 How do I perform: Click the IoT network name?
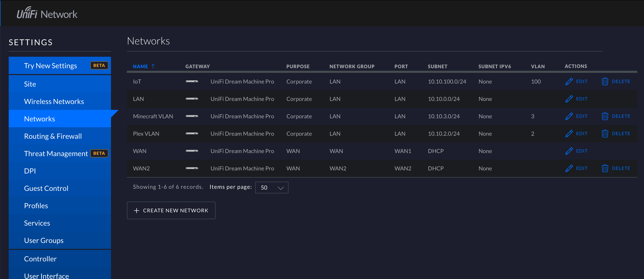(137, 82)
